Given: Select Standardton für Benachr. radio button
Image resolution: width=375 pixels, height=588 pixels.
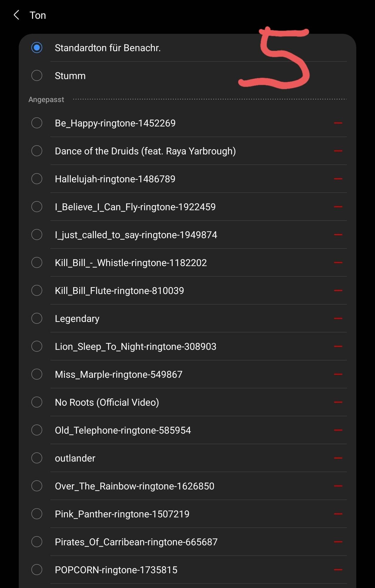Looking at the screenshot, I should click(x=37, y=48).
